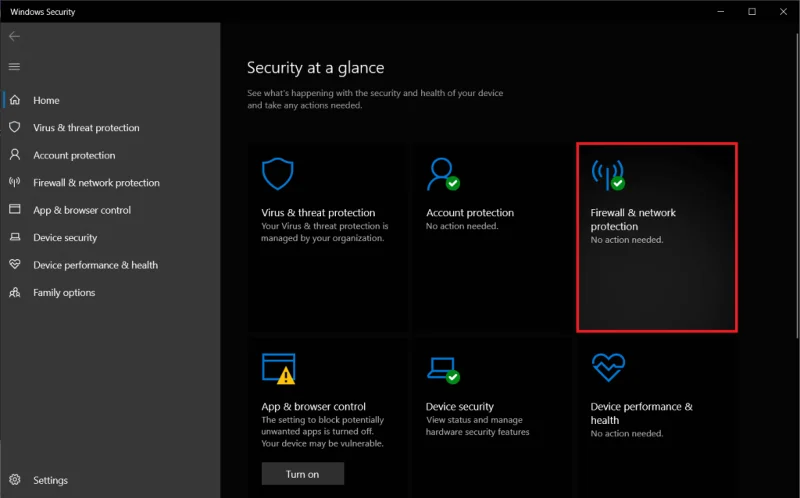
Task: Click the back arrow icon
Action: pyautogui.click(x=14, y=36)
